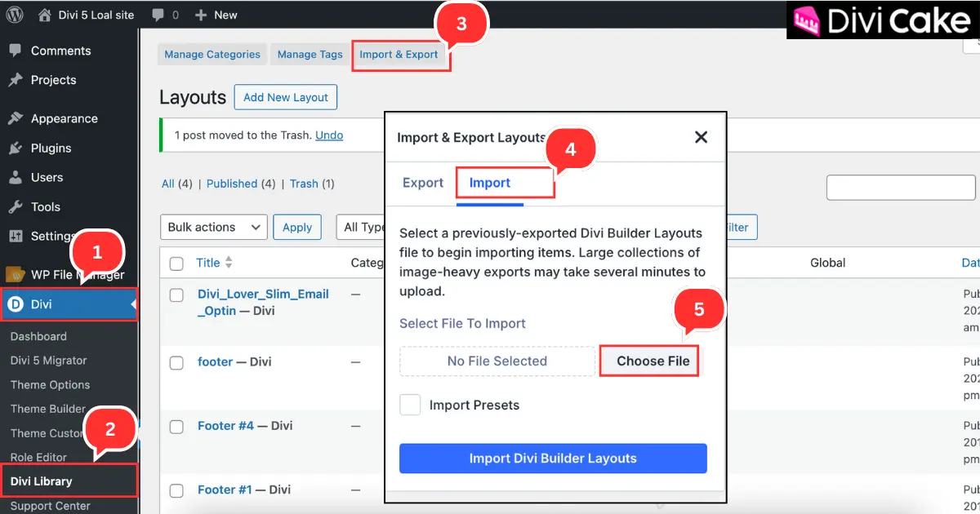Click Apply next to Bulk actions
This screenshot has width=980, height=514.
(297, 227)
